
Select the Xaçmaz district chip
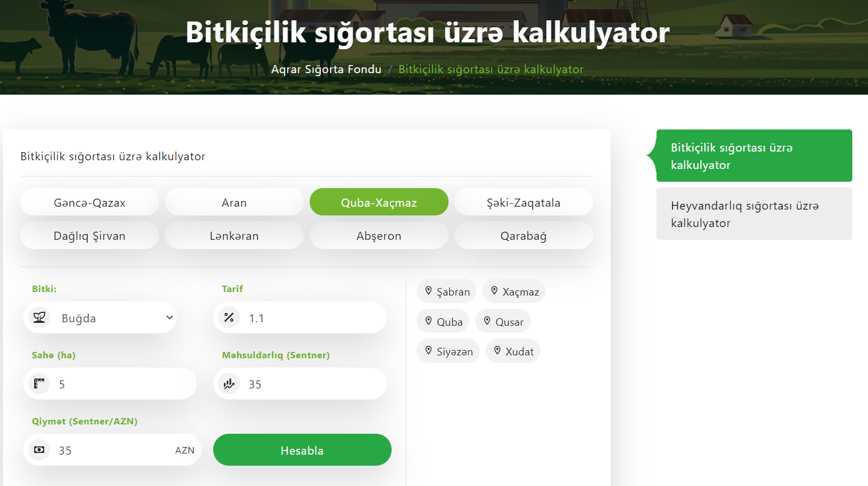click(514, 291)
